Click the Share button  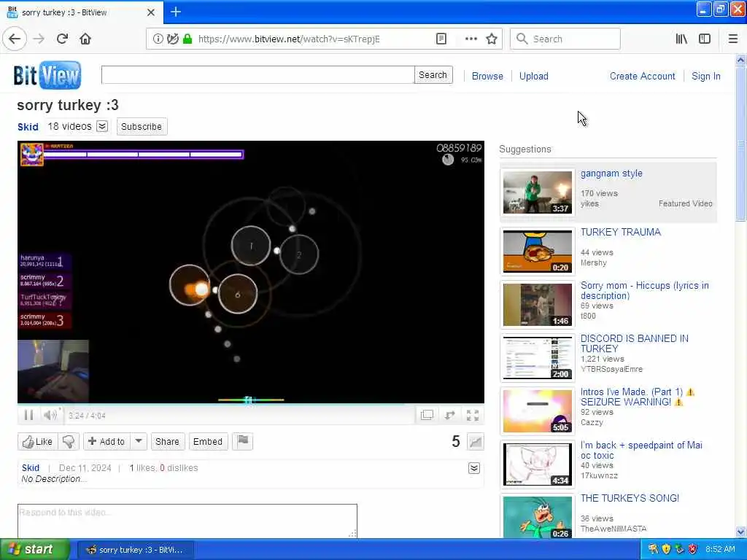(x=167, y=442)
